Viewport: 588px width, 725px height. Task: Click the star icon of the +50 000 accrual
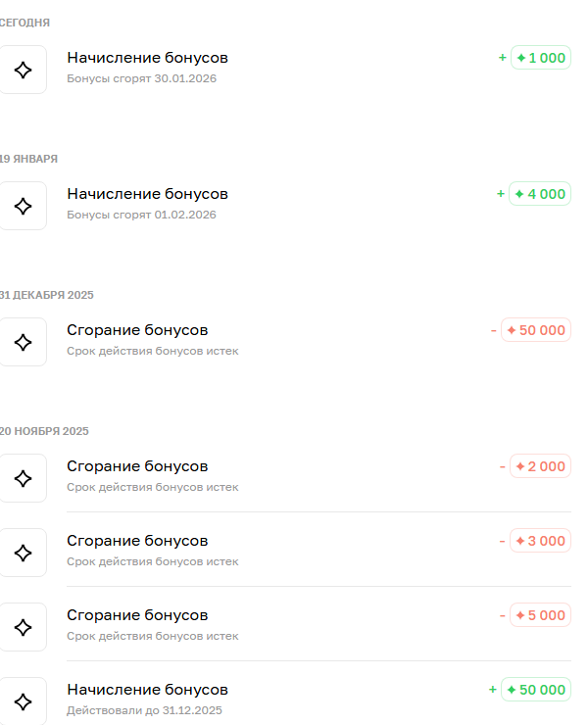point(24,701)
